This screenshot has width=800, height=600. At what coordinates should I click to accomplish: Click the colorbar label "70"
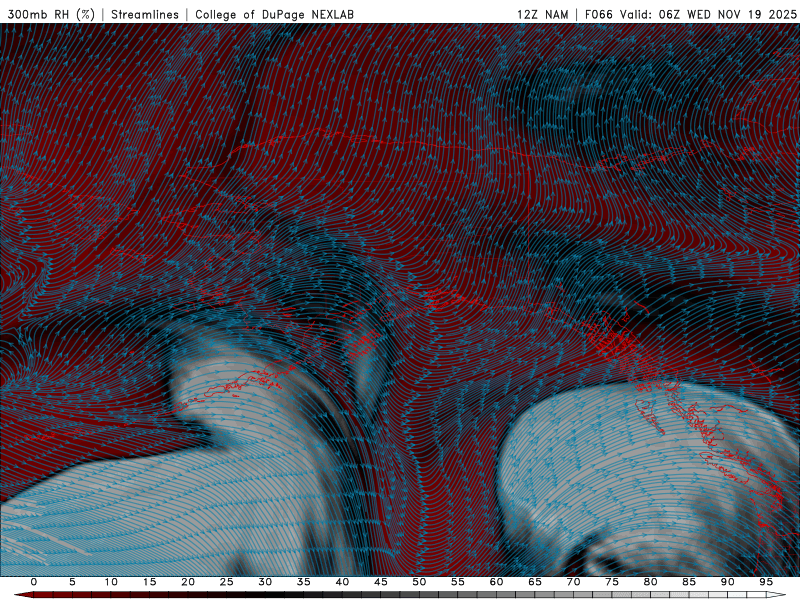(x=573, y=582)
